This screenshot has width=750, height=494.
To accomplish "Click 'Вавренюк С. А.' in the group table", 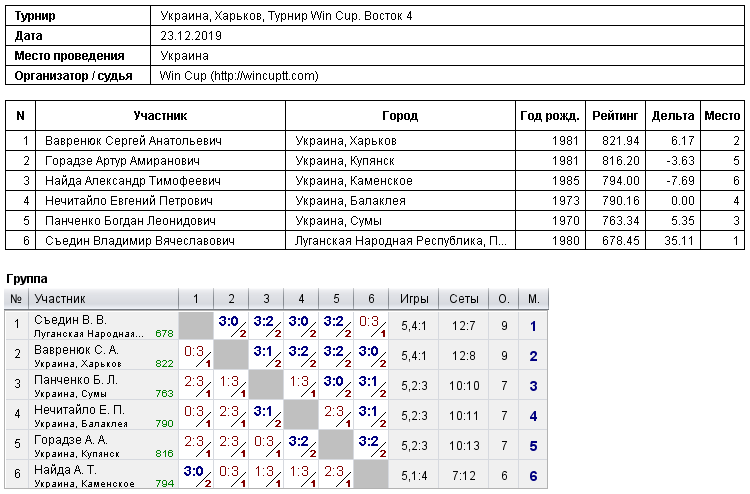I will coord(76,350).
